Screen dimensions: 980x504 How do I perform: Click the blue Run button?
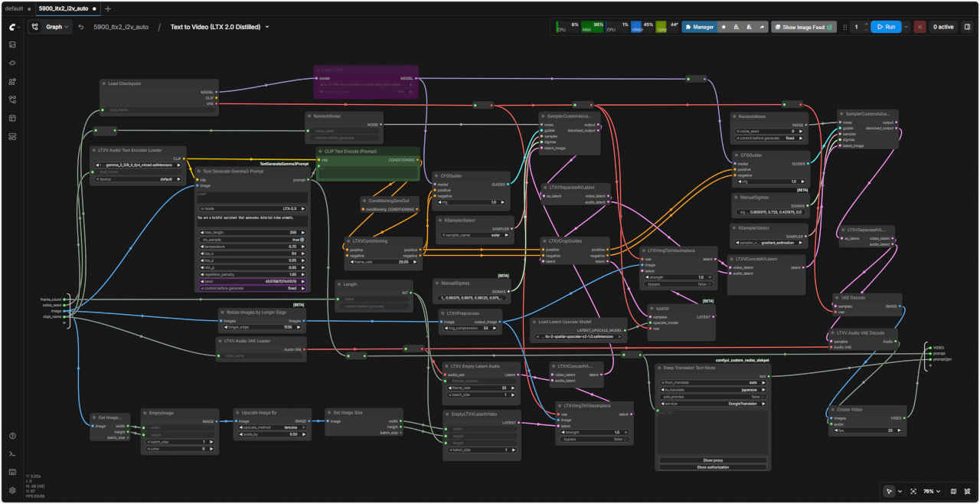point(885,27)
